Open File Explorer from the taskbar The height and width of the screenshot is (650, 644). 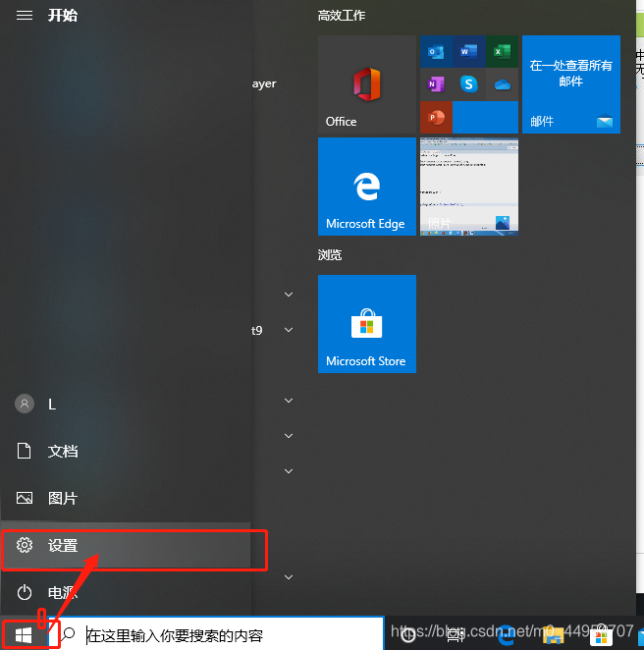coord(554,635)
